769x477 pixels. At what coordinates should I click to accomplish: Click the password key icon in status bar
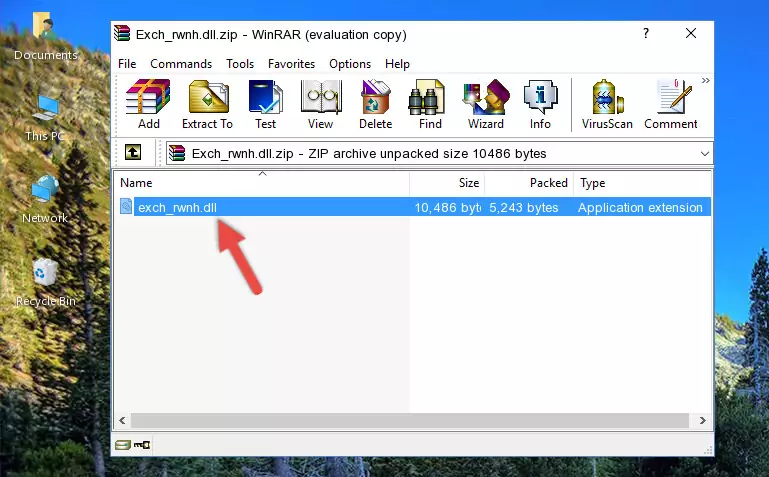142,445
